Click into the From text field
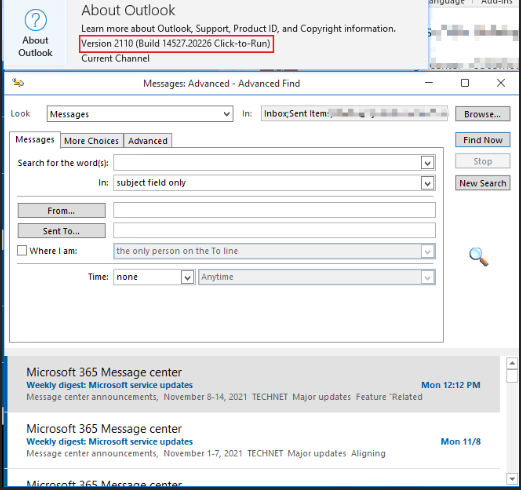This screenshot has width=521, height=490. (274, 210)
